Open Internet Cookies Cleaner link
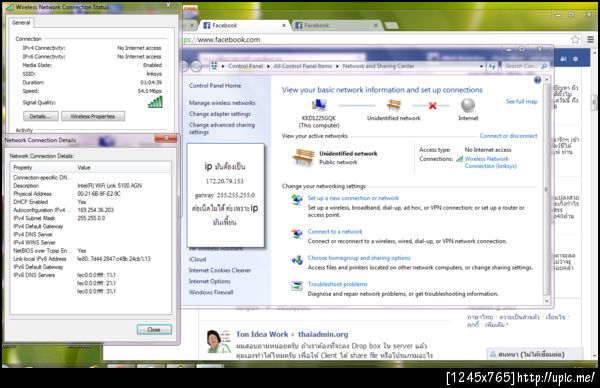This screenshot has width=600, height=388. pos(220,271)
